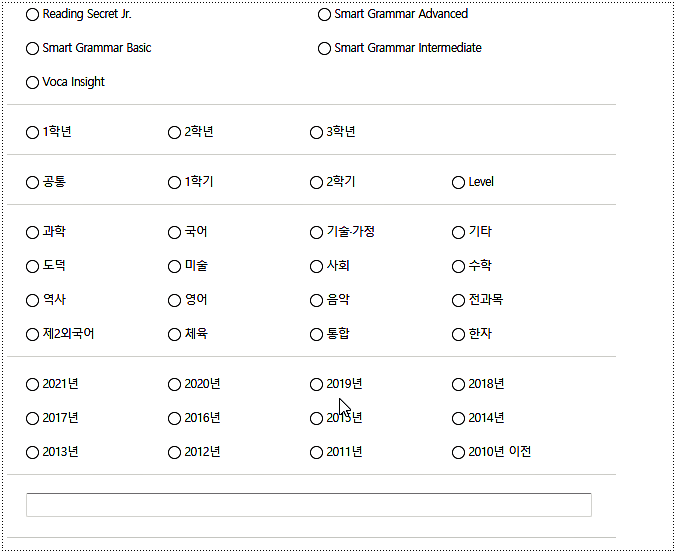Choose the 한자 subject option
Screen dimensions: 676x553
click(459, 335)
